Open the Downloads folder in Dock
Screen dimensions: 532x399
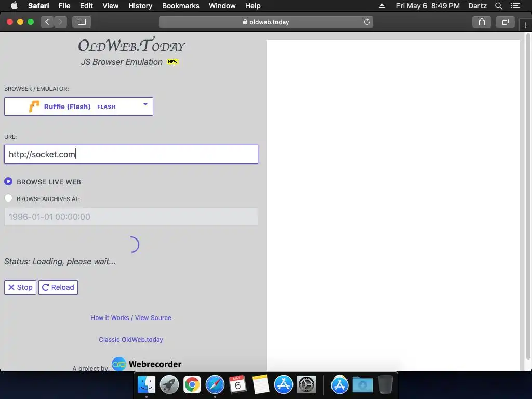tap(362, 385)
